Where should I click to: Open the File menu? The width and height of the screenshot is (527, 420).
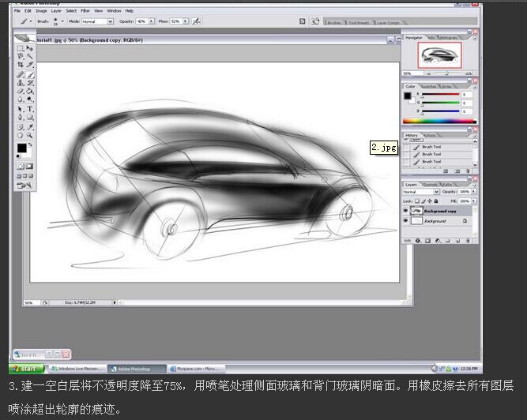[x=17, y=11]
